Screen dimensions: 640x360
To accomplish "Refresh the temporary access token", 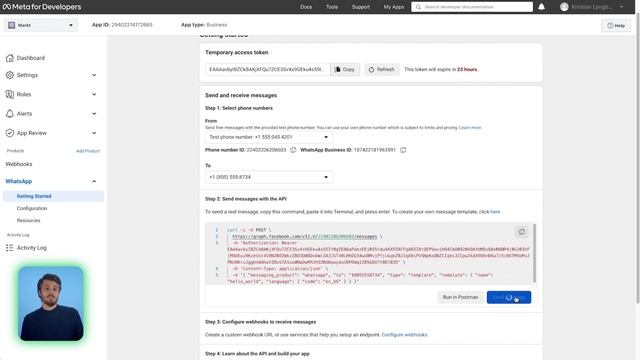I will (382, 69).
